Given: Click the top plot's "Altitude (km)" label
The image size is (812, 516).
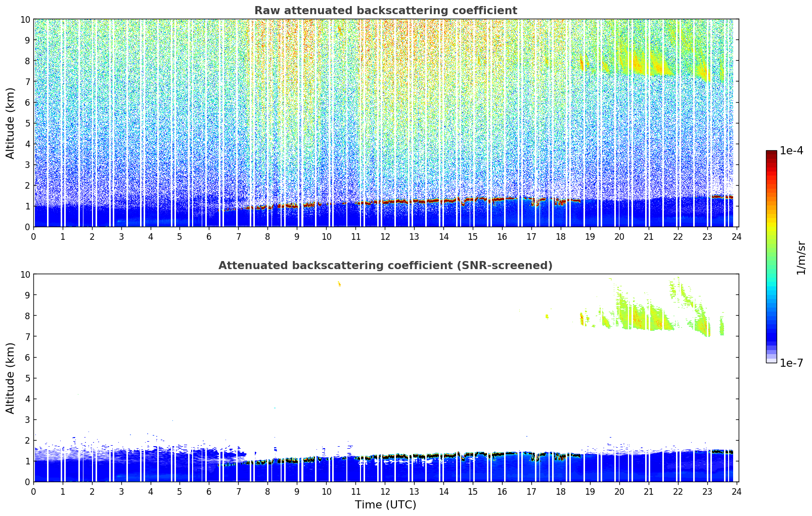Looking at the screenshot, I should point(11,123).
